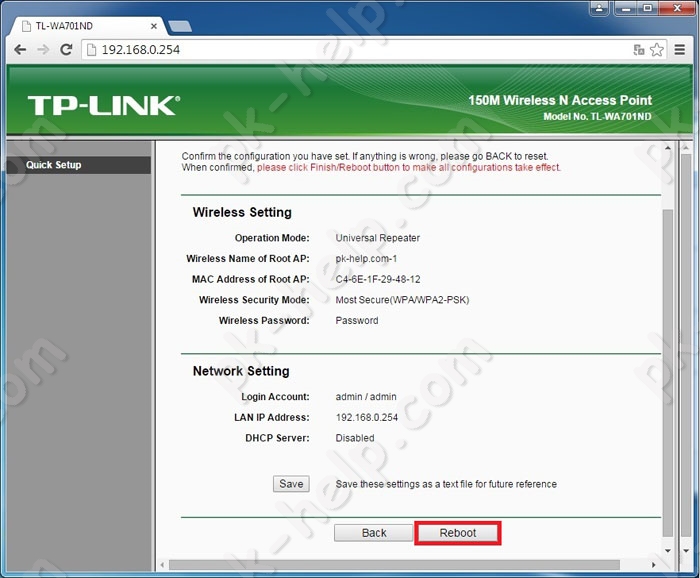
Task: Click the TP-LINK logo
Action: 104,105
